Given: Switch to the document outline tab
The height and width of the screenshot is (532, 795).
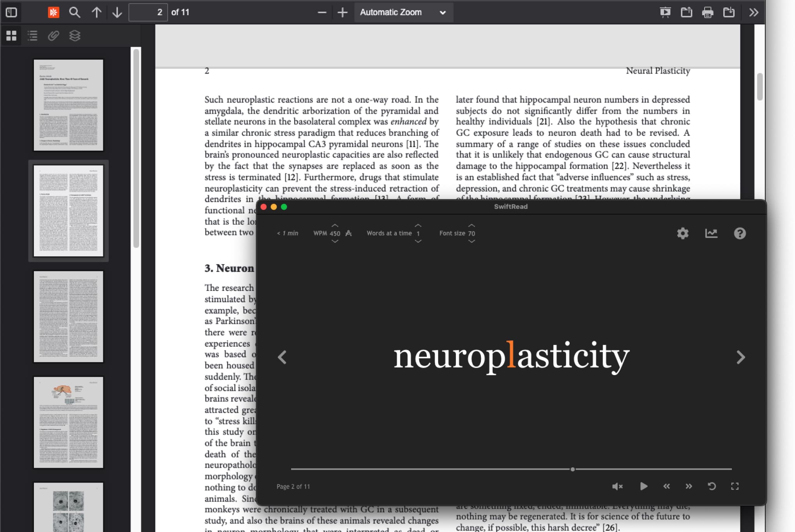Looking at the screenshot, I should point(32,35).
